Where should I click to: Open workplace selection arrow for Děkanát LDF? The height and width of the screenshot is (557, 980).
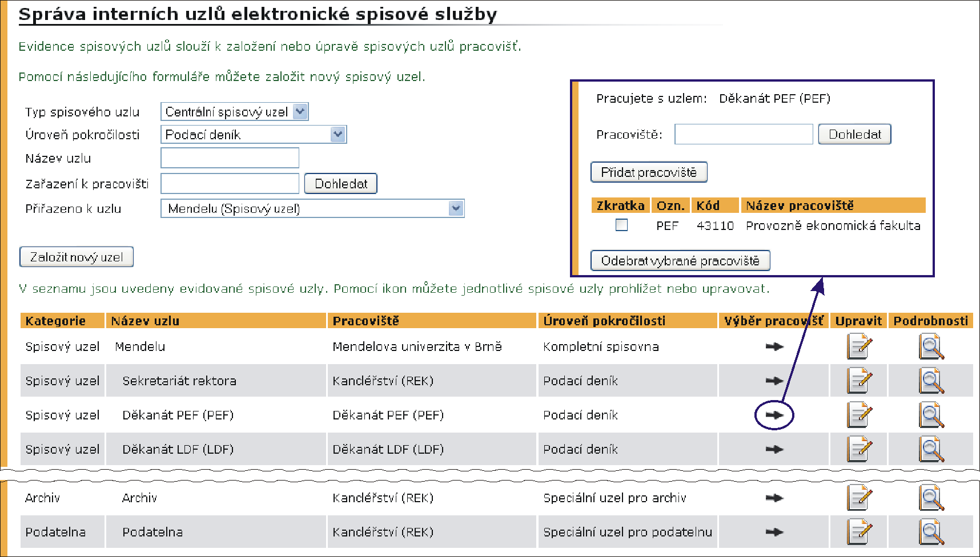tap(774, 449)
